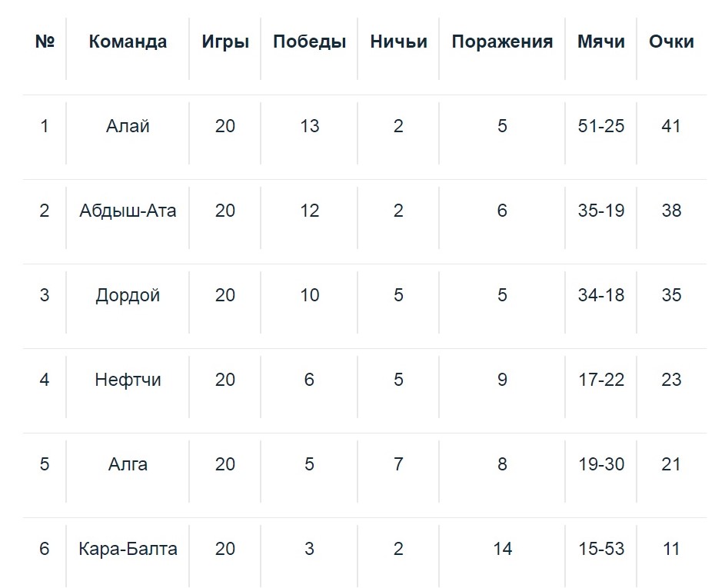Click the № column header
This screenshot has height=588, width=725.
[45, 42]
